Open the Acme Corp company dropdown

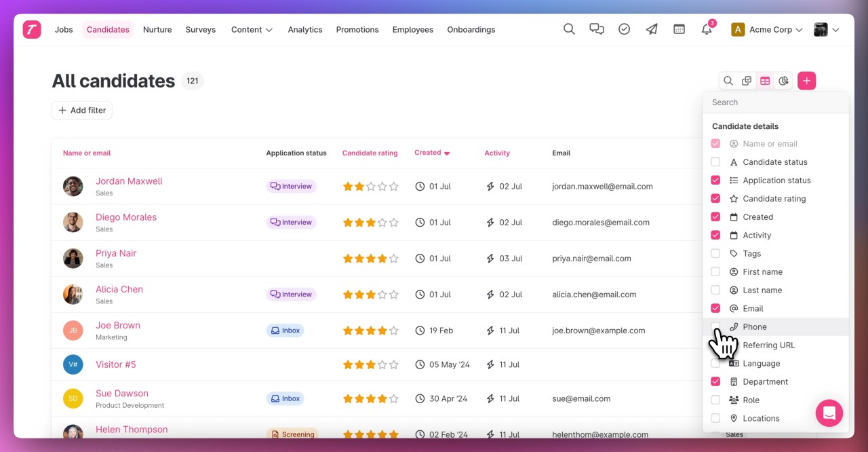[767, 29]
